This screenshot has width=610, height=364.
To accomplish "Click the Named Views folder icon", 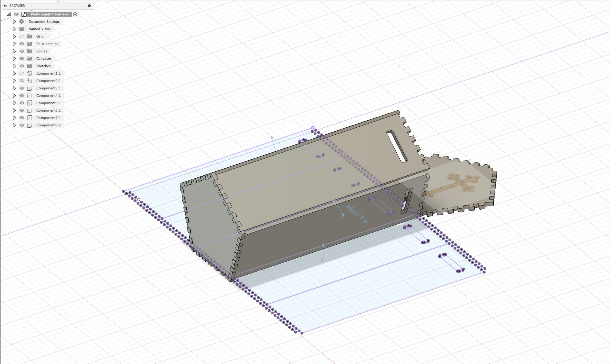I will click(22, 29).
